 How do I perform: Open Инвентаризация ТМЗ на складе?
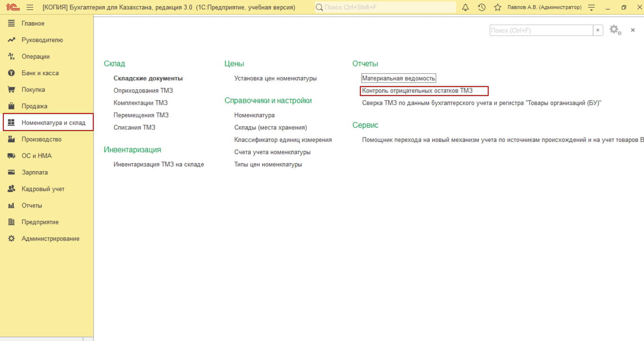[x=159, y=165]
